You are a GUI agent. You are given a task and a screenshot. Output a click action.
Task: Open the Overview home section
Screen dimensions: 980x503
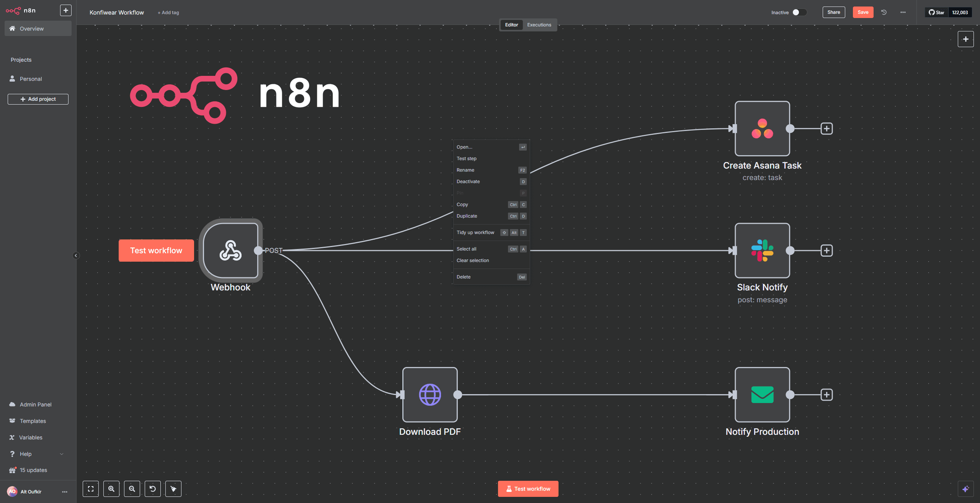coord(31,28)
